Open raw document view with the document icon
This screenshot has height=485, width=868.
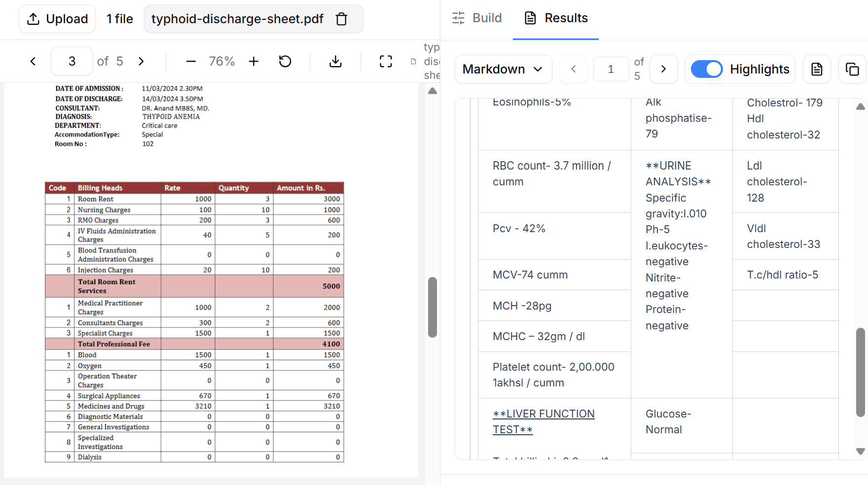coord(817,69)
